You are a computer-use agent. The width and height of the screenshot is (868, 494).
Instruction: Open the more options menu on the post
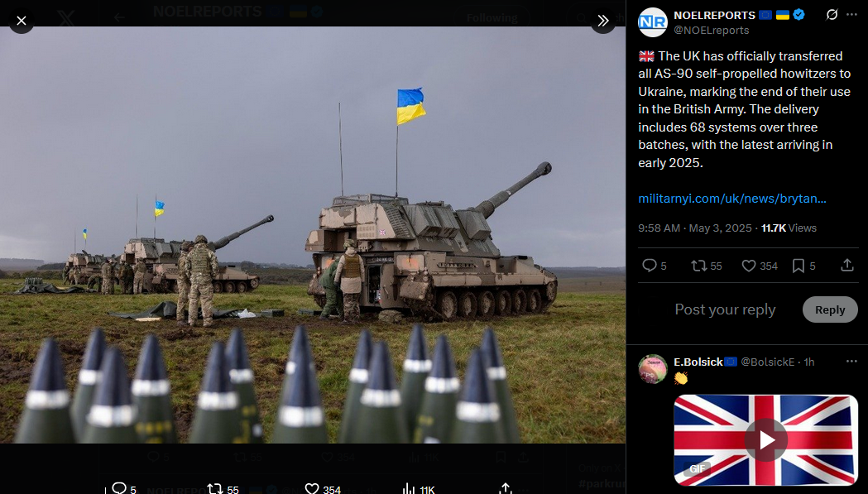tap(851, 15)
